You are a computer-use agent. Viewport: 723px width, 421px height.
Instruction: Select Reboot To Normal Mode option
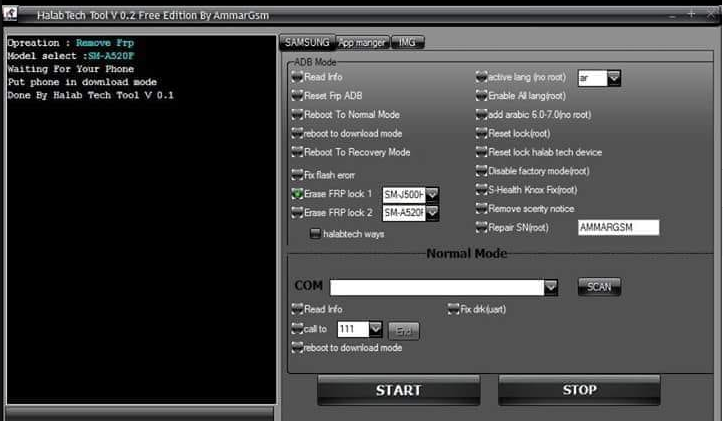click(346, 115)
